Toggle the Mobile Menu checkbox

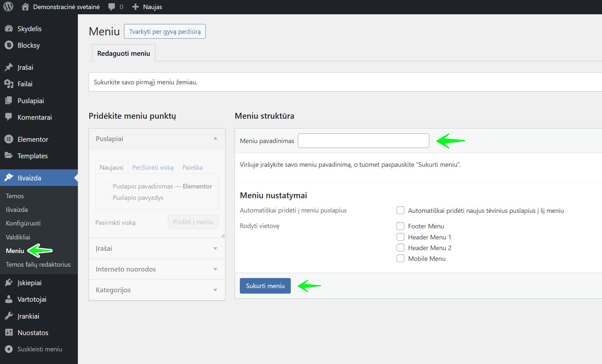tap(400, 259)
